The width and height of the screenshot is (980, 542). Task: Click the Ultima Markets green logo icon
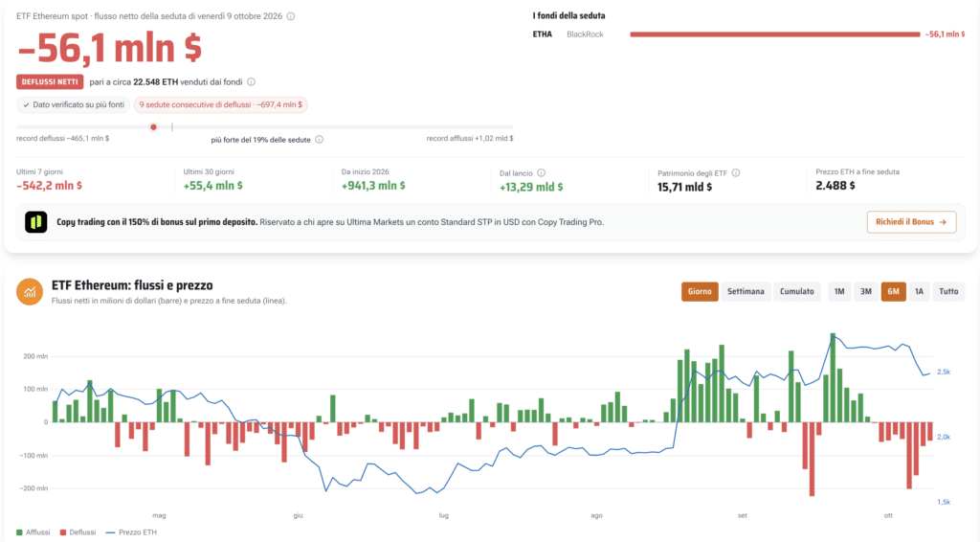(x=36, y=222)
